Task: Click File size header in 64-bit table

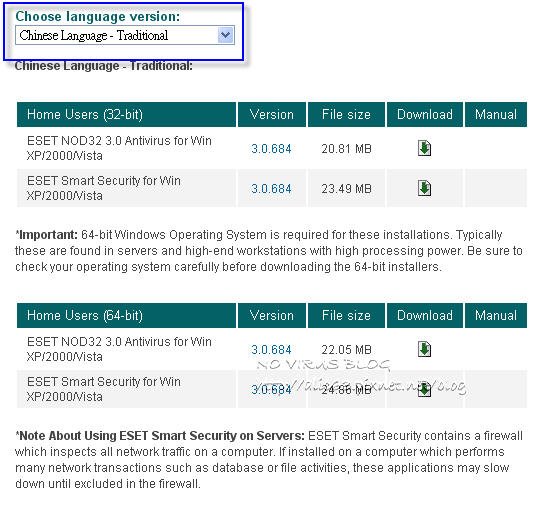Action: (x=346, y=315)
